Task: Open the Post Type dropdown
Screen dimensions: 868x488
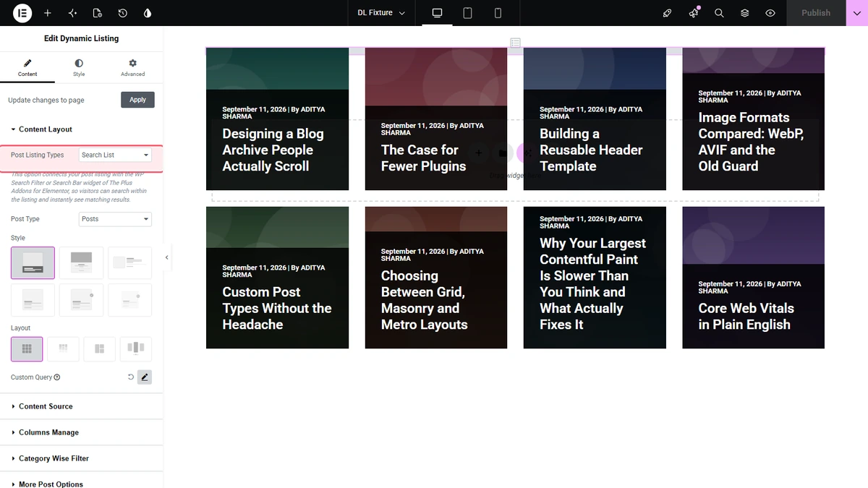Action: 115,219
